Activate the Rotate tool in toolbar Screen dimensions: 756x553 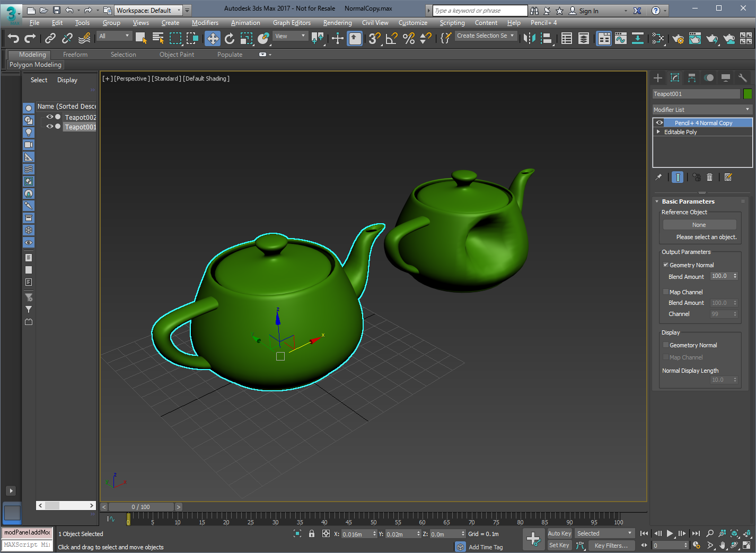tap(230, 38)
